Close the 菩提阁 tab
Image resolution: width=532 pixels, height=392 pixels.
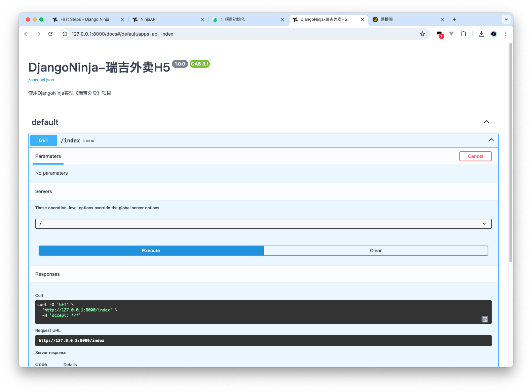click(x=443, y=19)
